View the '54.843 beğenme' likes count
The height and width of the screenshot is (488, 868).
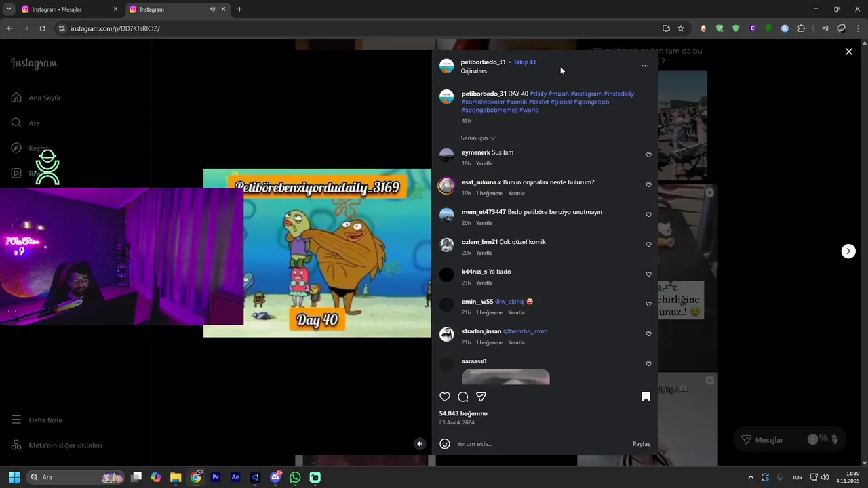(463, 413)
